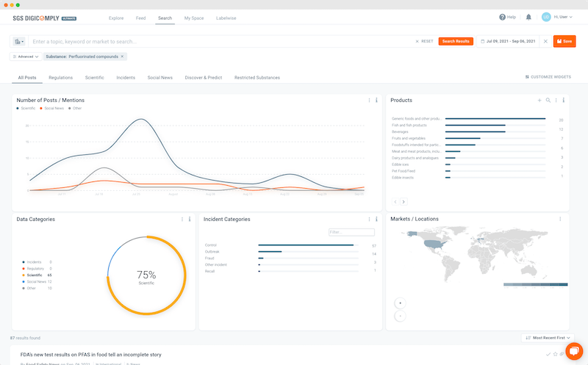Open the FDA PFAS in food article

90,355
